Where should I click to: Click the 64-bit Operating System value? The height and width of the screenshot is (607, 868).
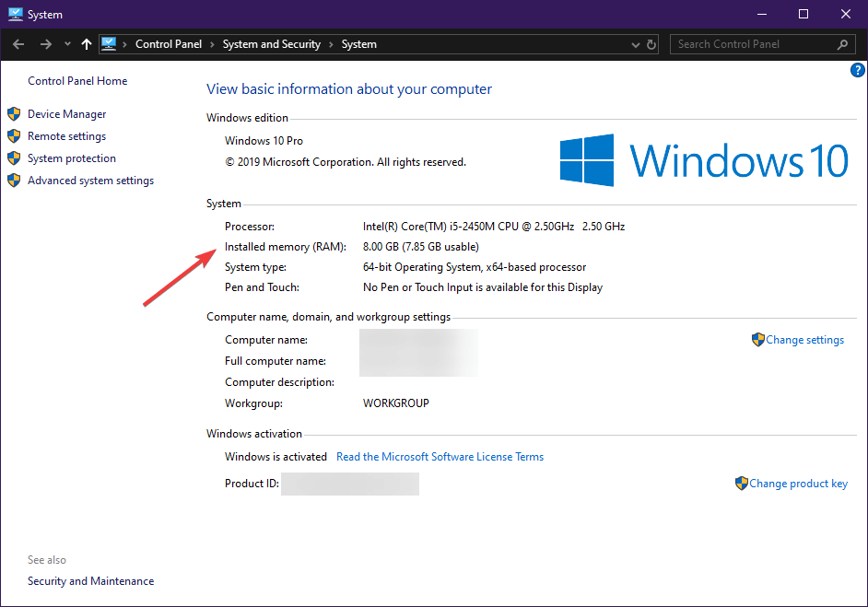(x=475, y=267)
